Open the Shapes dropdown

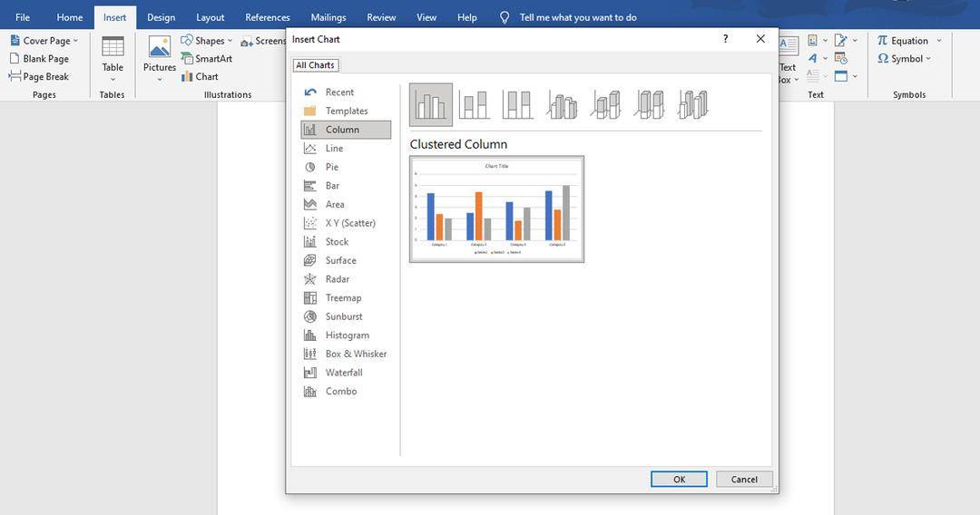206,41
